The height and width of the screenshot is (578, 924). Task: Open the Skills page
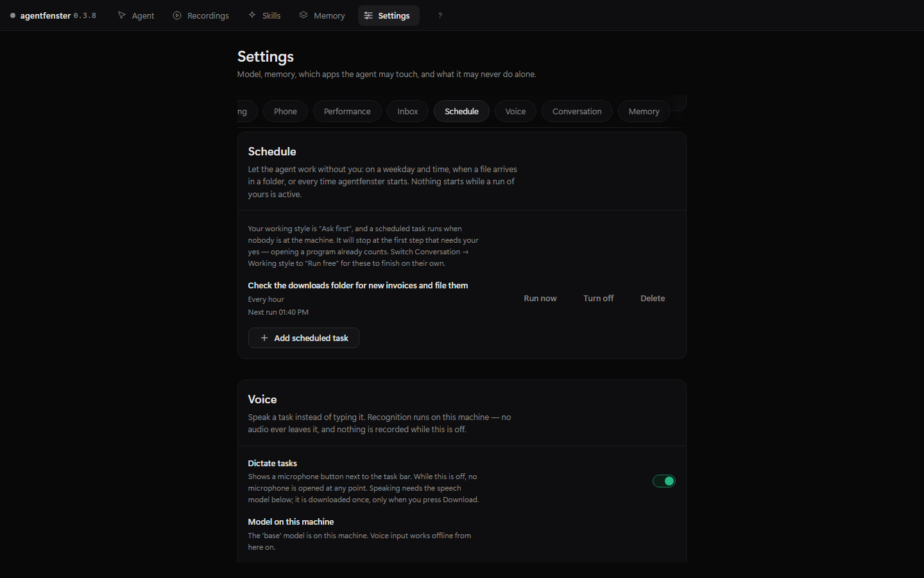pos(264,15)
